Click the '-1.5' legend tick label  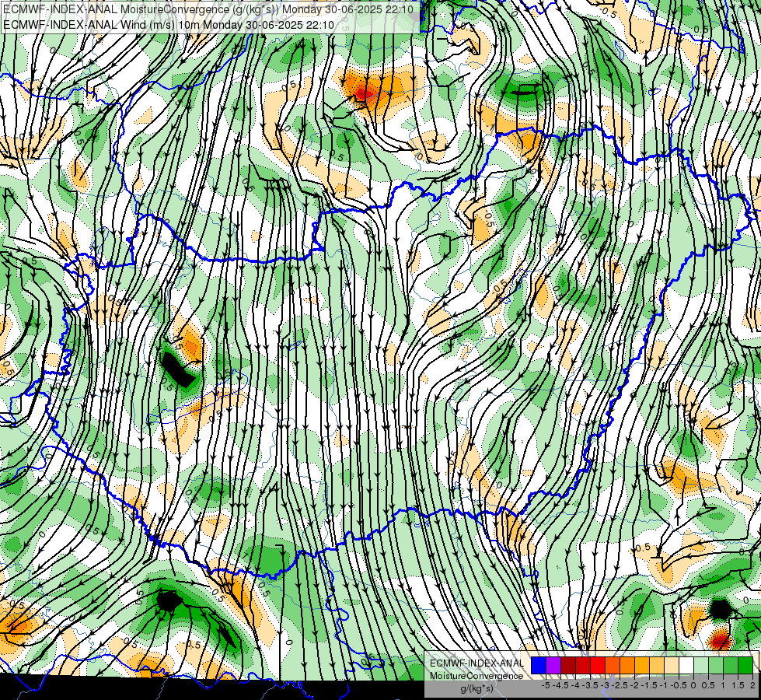[x=649, y=685]
